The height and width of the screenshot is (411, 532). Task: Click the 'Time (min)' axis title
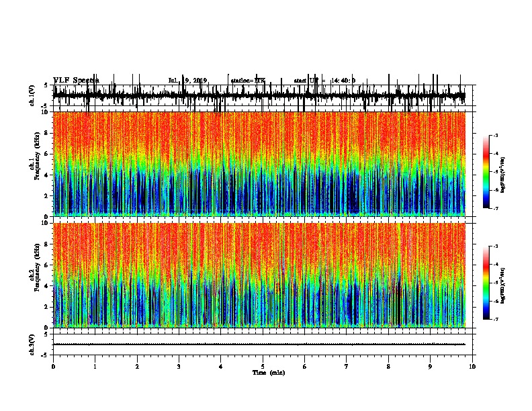pyautogui.click(x=269, y=373)
